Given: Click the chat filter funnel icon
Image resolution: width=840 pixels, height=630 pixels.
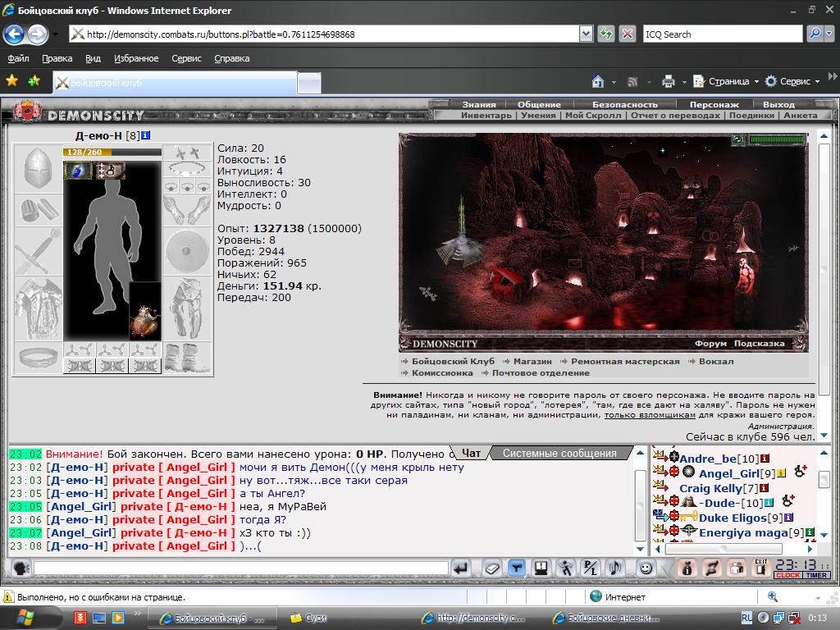Looking at the screenshot, I should click(517, 568).
